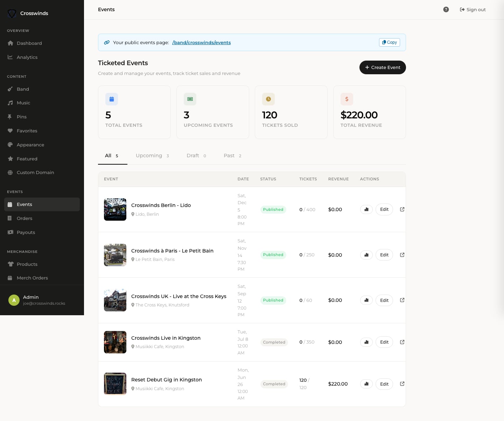Viewport: 504px width, 421px height.
Task: Edit the Crosswinds UK Cross Keys event
Action: [x=384, y=300]
